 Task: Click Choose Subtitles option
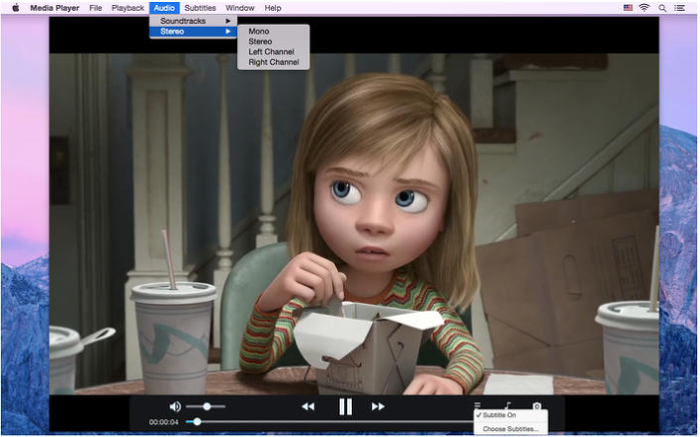click(510, 429)
